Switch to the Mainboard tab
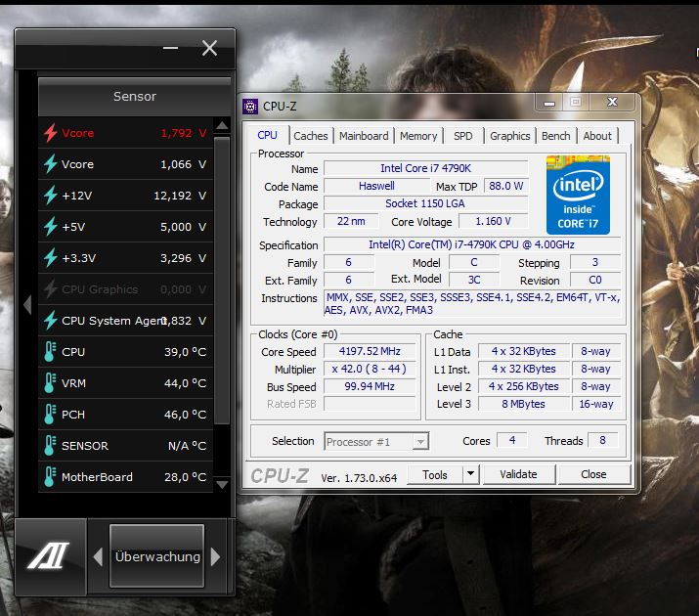 tap(364, 136)
